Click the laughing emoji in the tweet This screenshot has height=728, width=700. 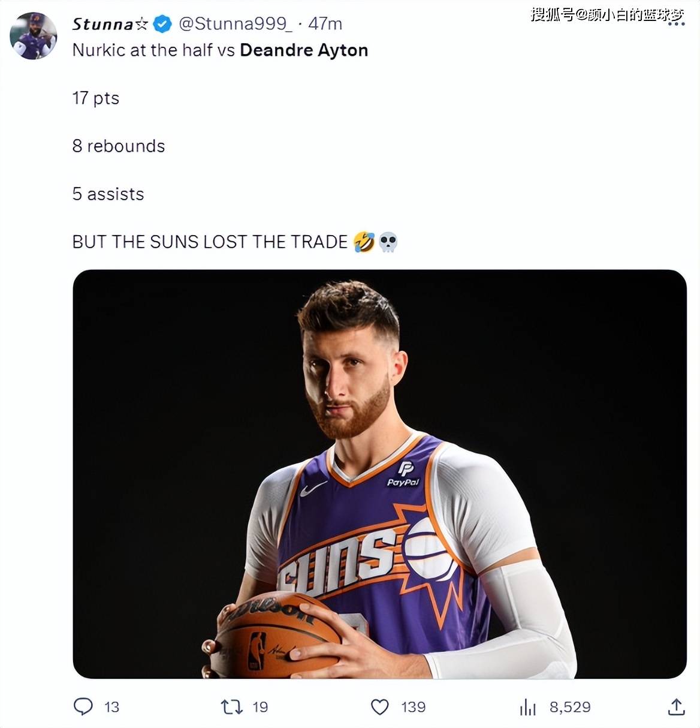coord(364,242)
